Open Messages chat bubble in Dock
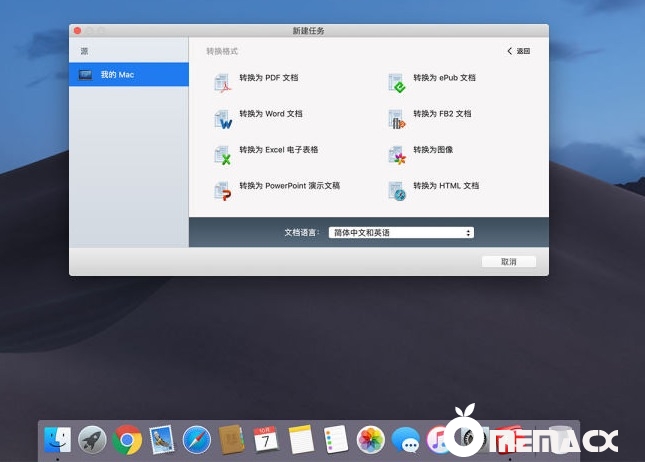 pos(405,440)
